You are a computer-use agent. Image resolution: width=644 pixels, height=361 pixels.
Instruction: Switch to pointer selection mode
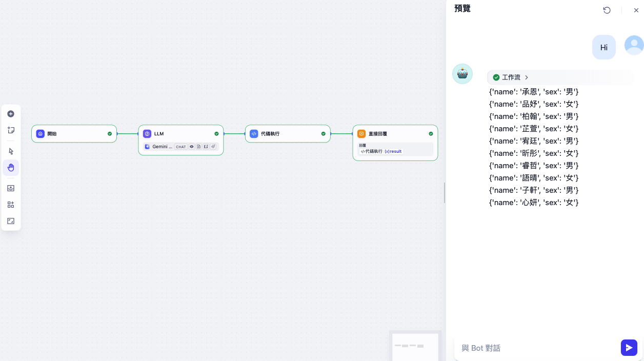[x=11, y=151]
